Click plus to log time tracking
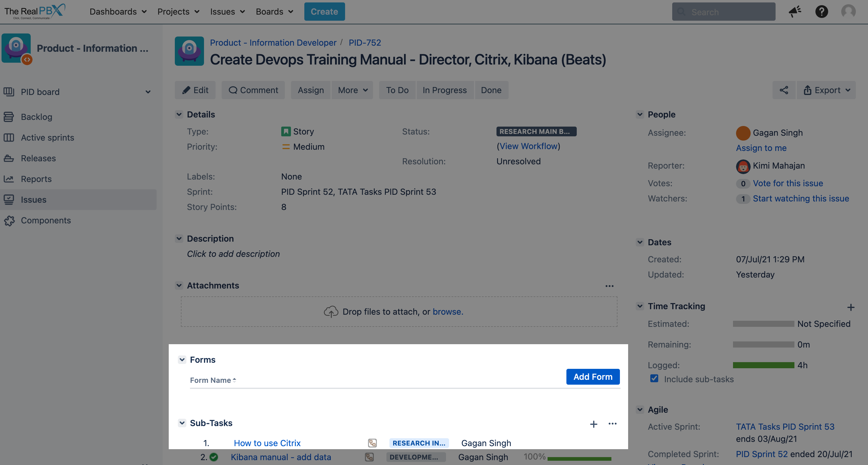 [x=851, y=307]
